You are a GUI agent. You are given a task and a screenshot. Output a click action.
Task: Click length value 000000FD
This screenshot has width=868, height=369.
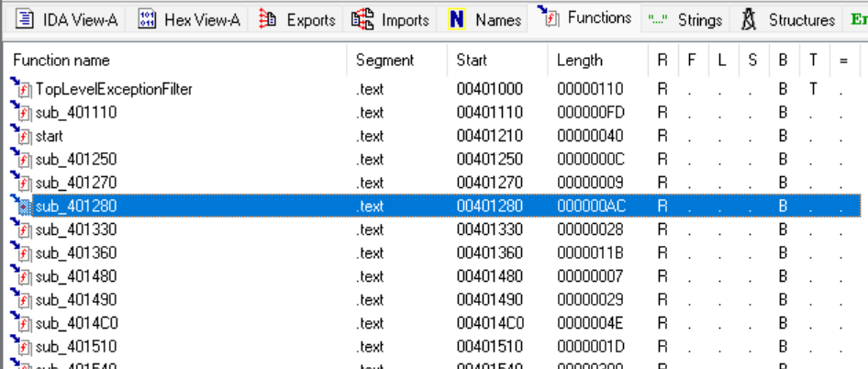coord(591,113)
